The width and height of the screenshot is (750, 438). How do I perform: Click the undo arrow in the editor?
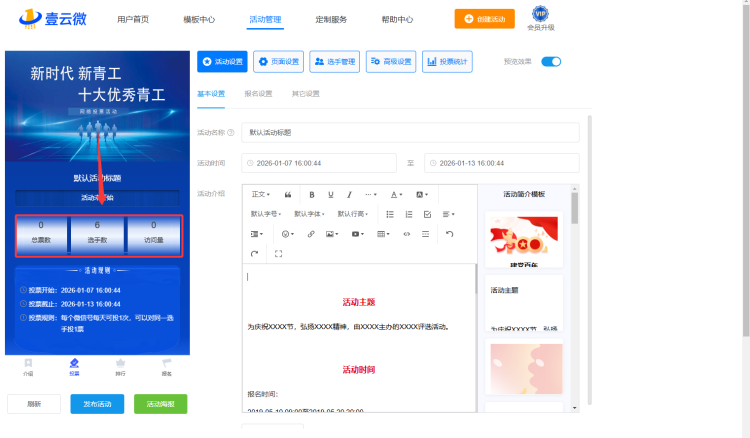[449, 234]
